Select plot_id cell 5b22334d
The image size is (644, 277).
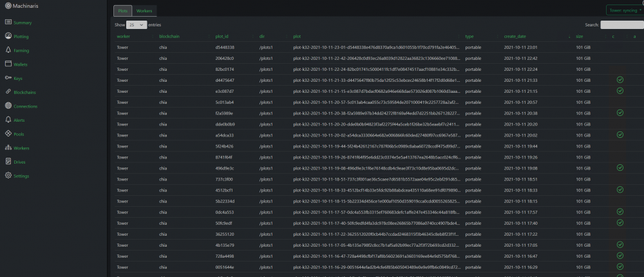click(225, 201)
